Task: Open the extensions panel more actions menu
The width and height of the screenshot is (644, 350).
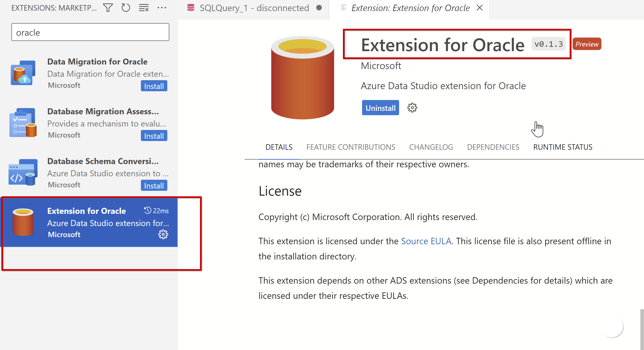Action: (x=162, y=8)
